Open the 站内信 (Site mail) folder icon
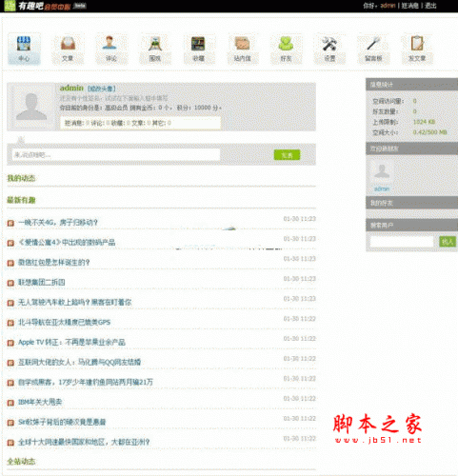The image size is (458, 476). (x=243, y=44)
